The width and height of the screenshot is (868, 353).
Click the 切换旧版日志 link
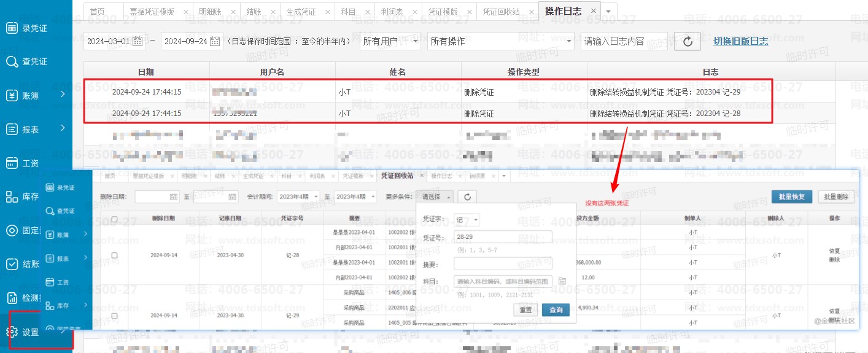pos(740,41)
